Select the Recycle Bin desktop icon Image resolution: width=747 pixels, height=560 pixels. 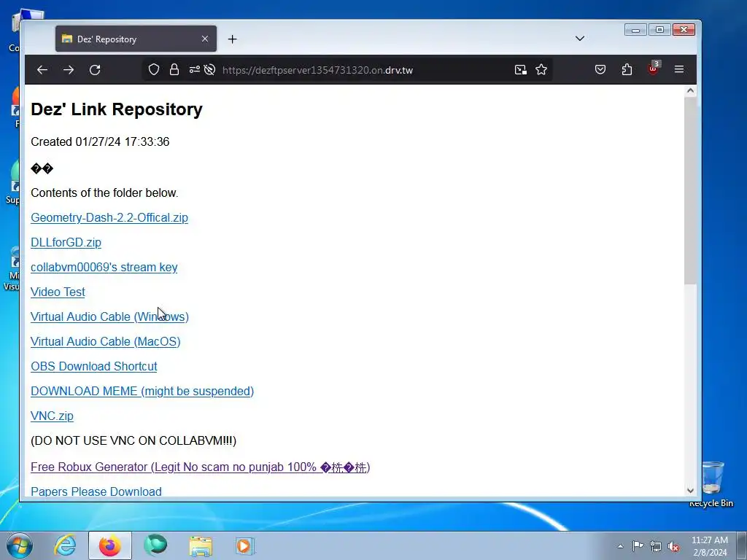[x=711, y=484]
